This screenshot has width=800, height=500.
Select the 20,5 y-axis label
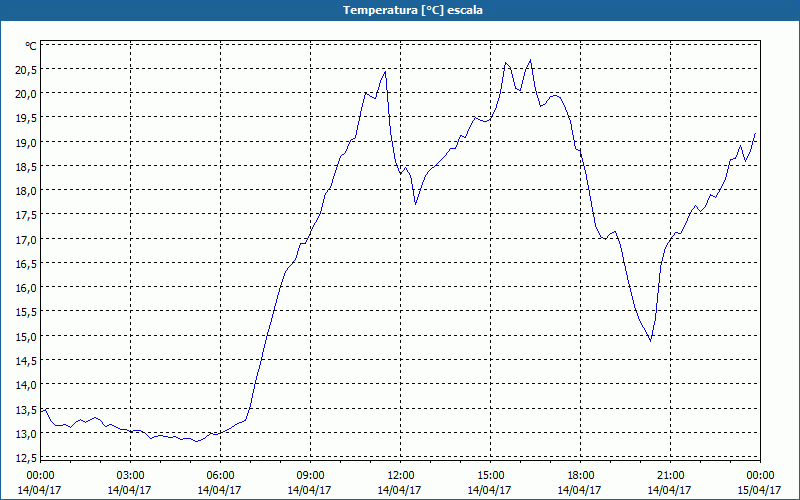26,70
